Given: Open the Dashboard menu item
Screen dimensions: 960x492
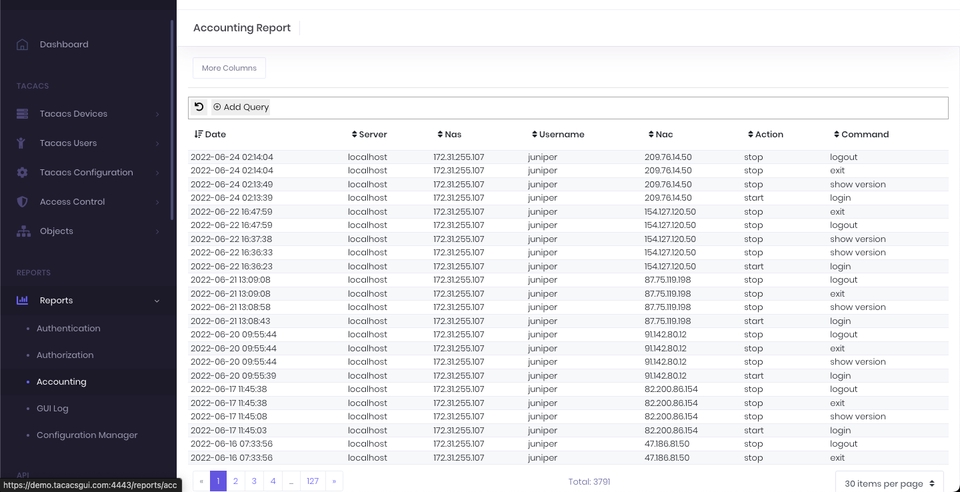Looking at the screenshot, I should pos(64,45).
